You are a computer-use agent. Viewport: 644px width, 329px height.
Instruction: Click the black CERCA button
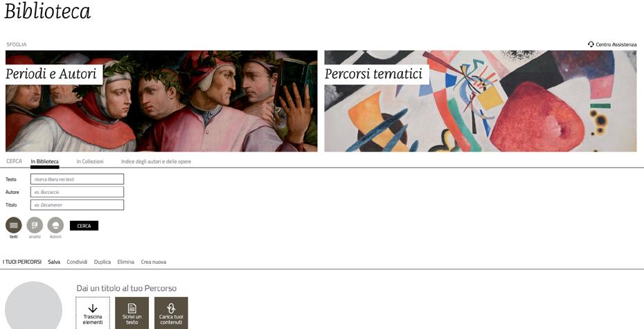pos(84,226)
